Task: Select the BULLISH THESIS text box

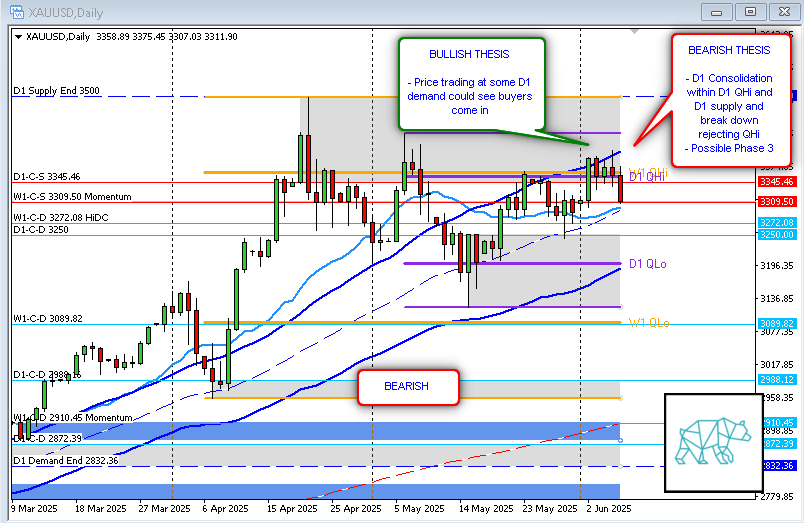Action: coord(471,83)
